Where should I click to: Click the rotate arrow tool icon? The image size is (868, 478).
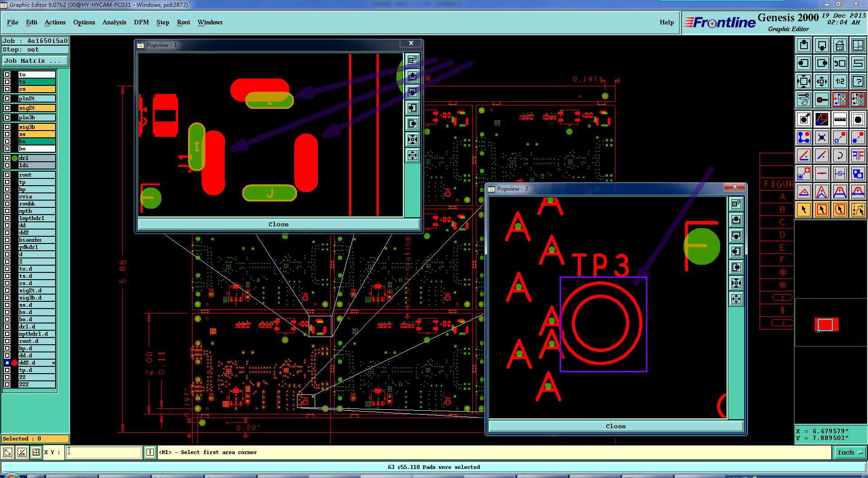coord(840,155)
